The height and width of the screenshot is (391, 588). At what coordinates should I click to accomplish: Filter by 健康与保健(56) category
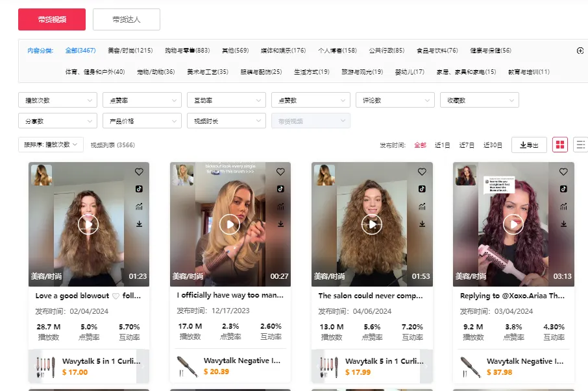click(x=491, y=51)
